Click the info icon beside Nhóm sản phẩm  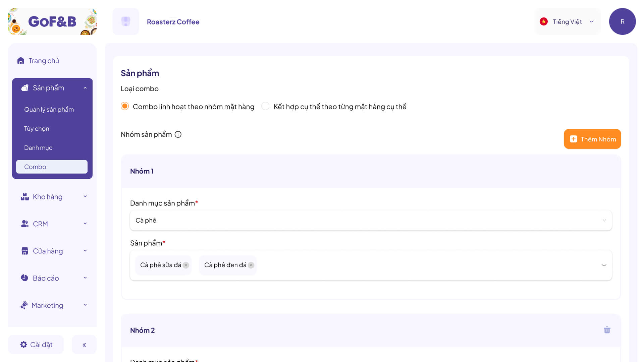tap(178, 134)
